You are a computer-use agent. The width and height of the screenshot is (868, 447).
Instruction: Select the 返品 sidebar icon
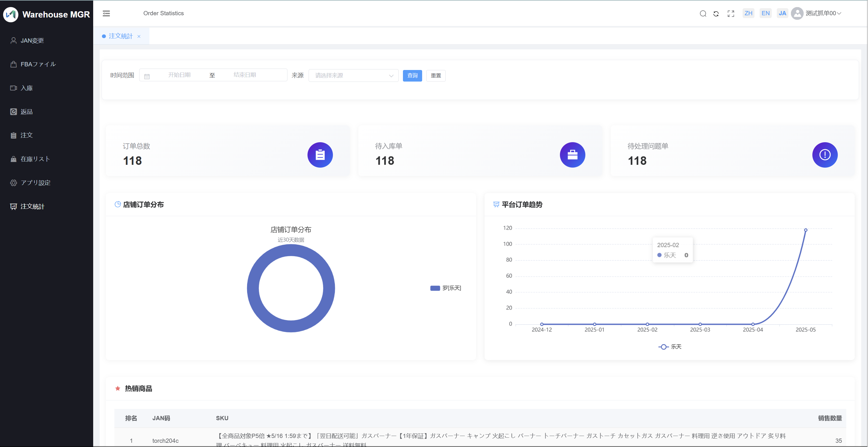[26, 111]
